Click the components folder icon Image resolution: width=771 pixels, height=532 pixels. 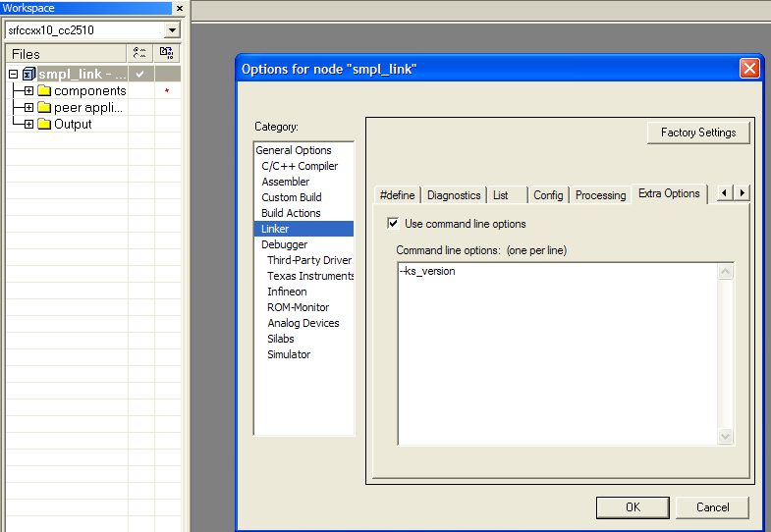click(44, 91)
